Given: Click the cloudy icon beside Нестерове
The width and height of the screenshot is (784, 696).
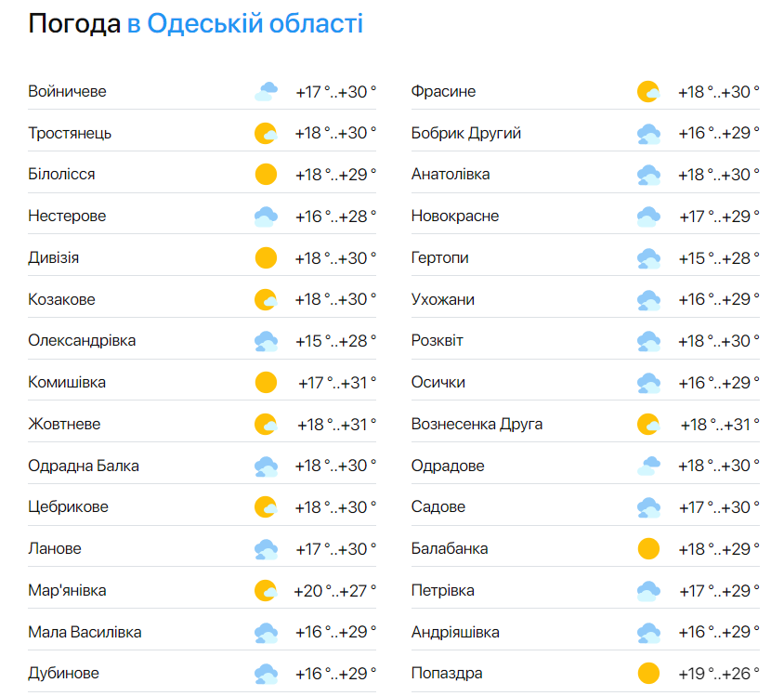Looking at the screenshot, I should [267, 216].
